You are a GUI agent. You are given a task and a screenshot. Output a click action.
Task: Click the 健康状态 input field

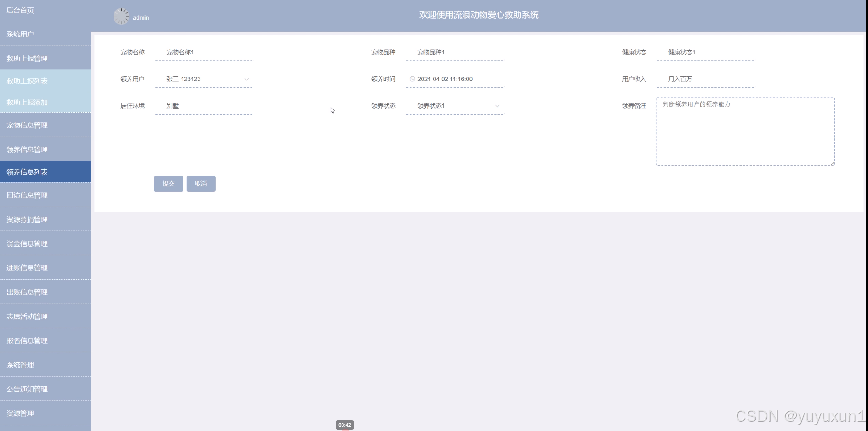(x=705, y=52)
